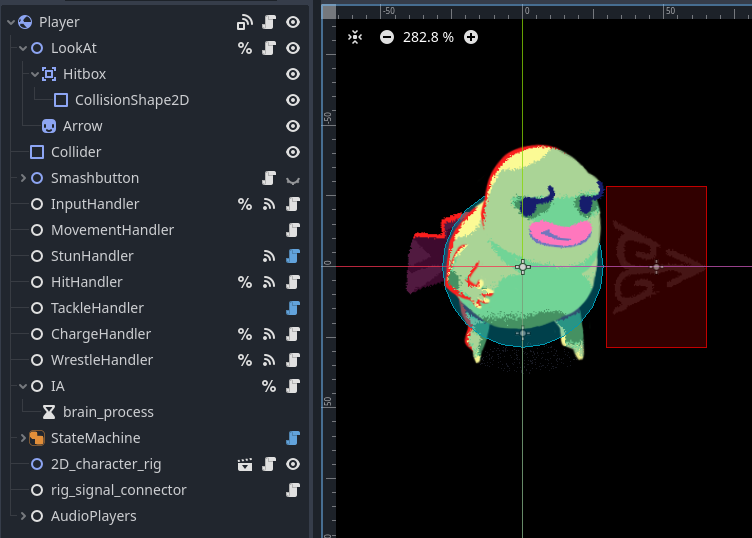
Task: Show the hidden Smashbutton node
Action: [x=293, y=180]
